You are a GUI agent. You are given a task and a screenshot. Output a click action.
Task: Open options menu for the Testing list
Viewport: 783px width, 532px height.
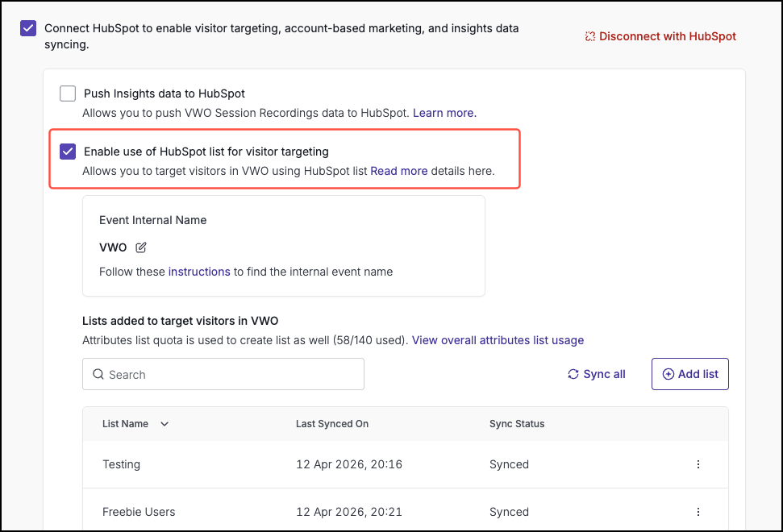coord(698,464)
